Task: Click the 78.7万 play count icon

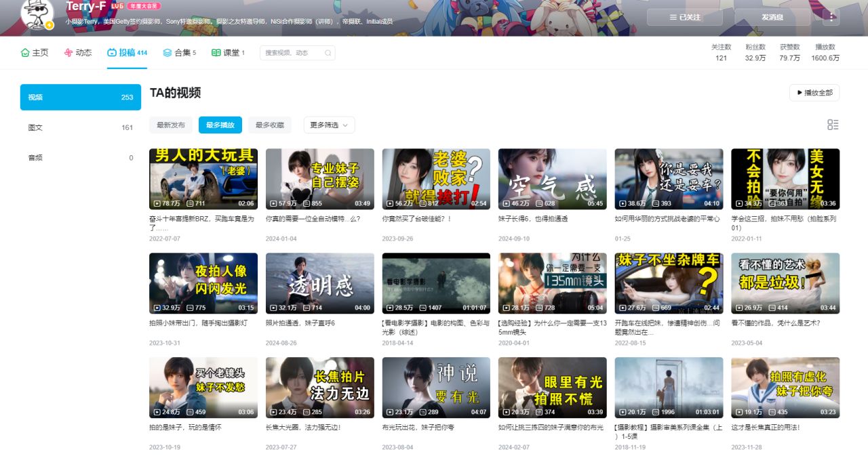Action: coord(157,203)
